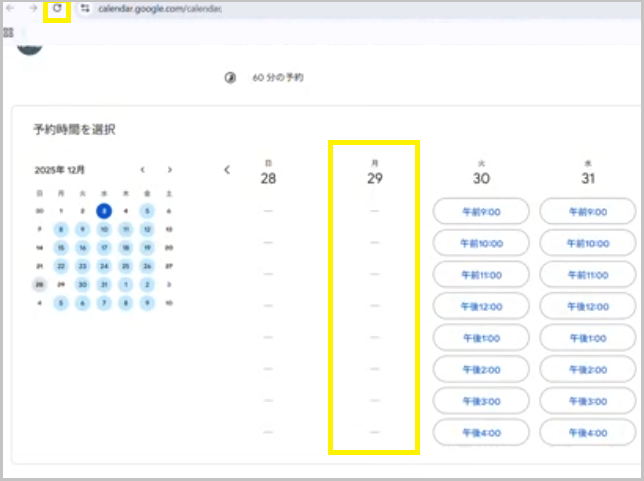Focus the calendar.google.com address bar
The height and width of the screenshot is (481, 644).
[160, 9]
